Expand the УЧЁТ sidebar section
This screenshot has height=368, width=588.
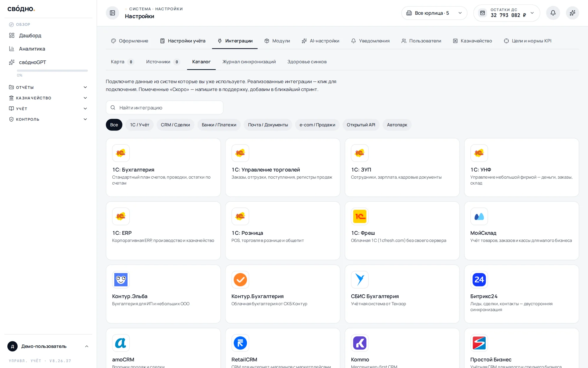[48, 109]
